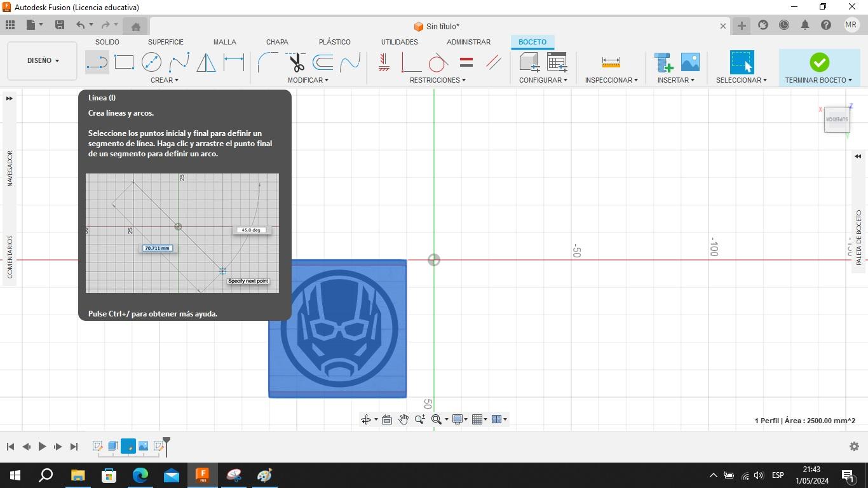
Task: Go to the Home tab icon
Action: (135, 26)
